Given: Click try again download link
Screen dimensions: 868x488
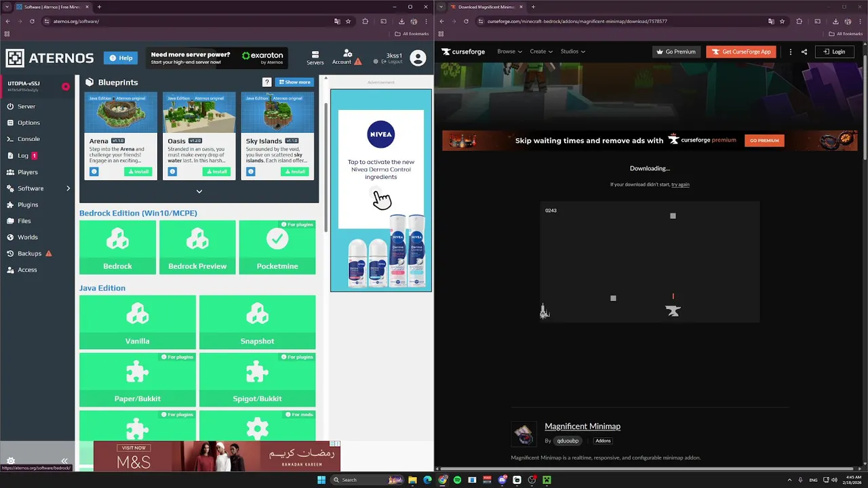Looking at the screenshot, I should tap(680, 184).
